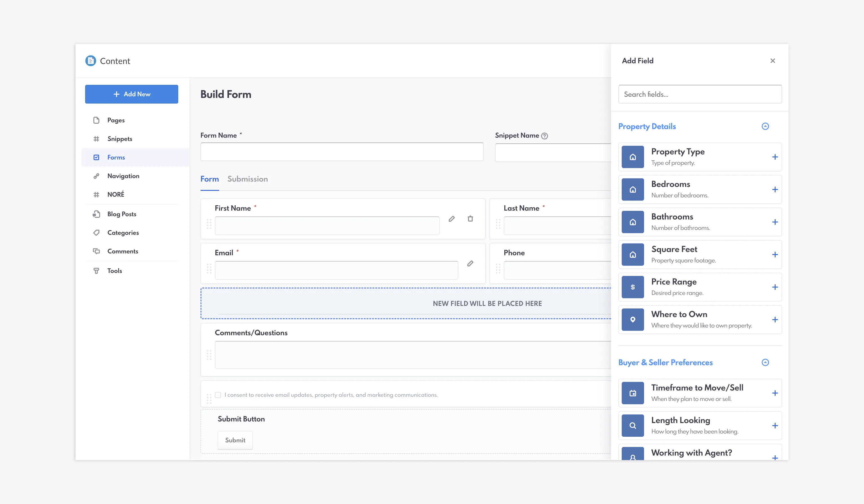
Task: Add the Where to Own field with plus
Action: 775,320
